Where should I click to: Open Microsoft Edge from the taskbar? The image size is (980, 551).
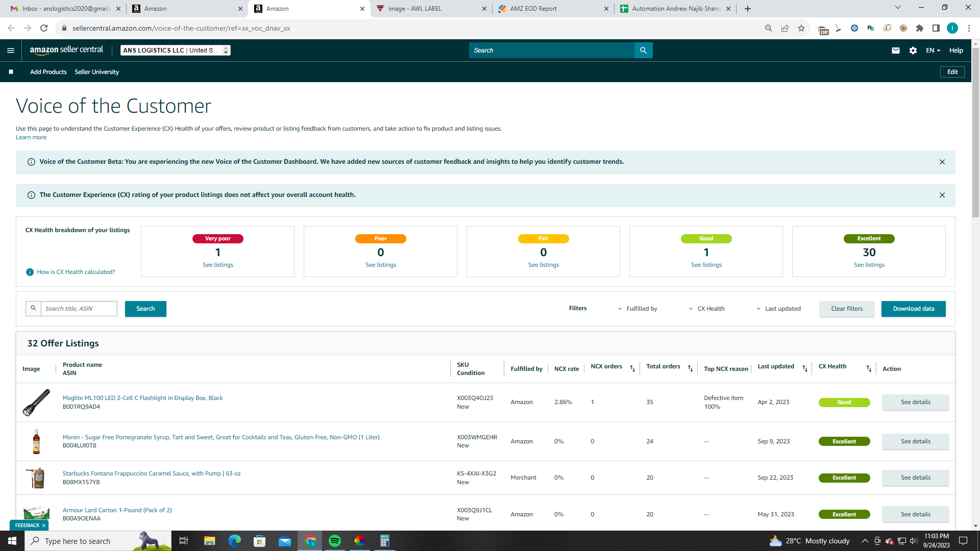235,541
